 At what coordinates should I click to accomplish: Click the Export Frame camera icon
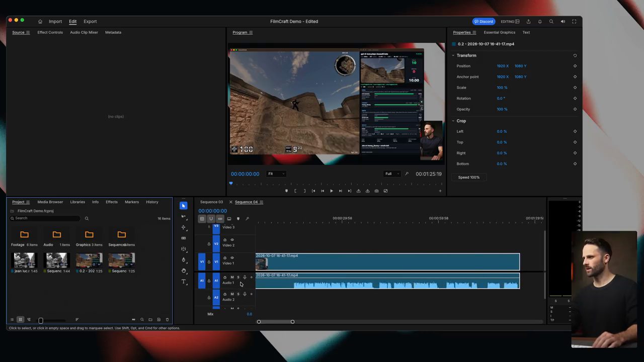(376, 191)
